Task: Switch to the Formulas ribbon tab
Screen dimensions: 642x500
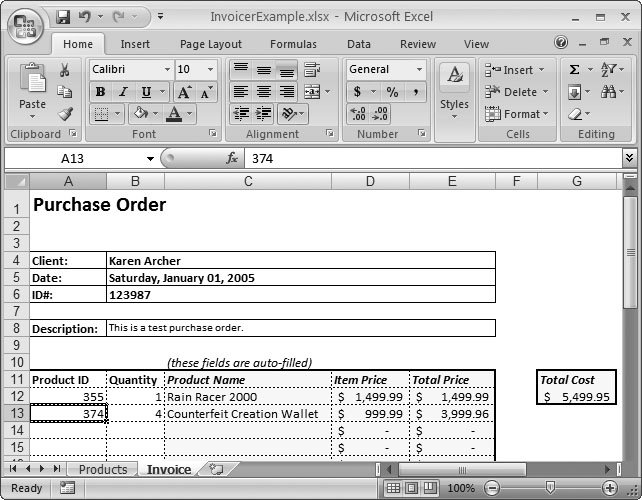Action: point(293,44)
